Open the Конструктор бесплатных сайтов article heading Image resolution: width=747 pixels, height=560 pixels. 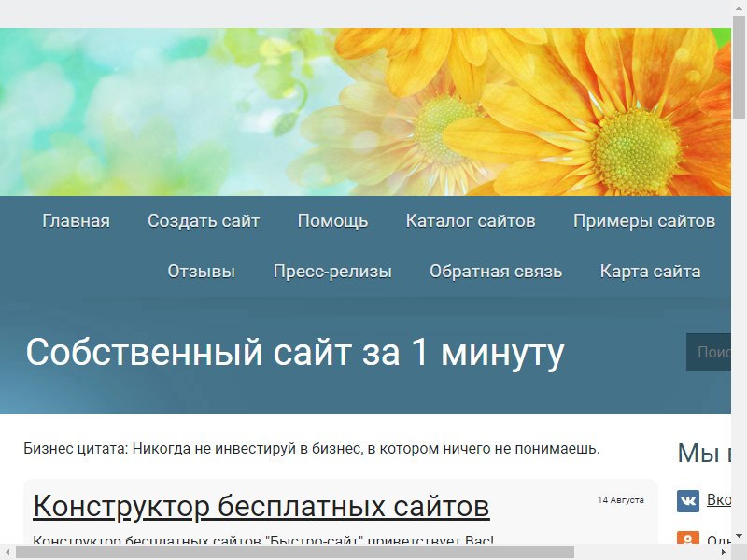pos(261,506)
